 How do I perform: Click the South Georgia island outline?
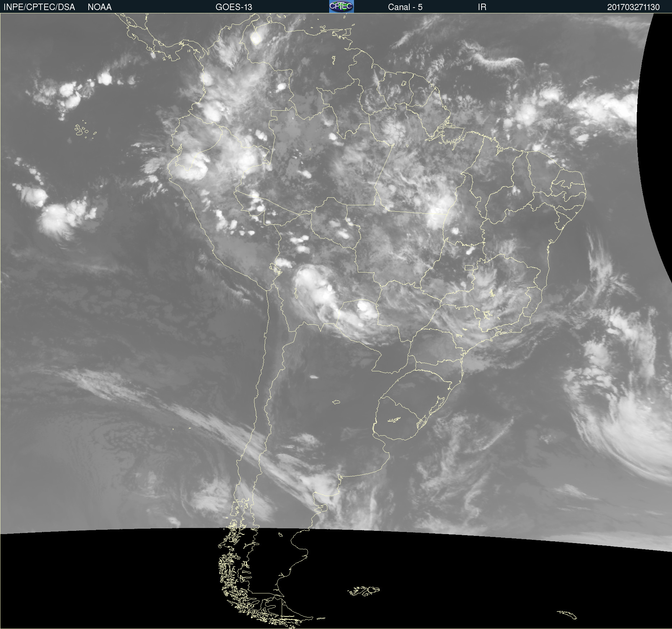[x=567, y=615]
